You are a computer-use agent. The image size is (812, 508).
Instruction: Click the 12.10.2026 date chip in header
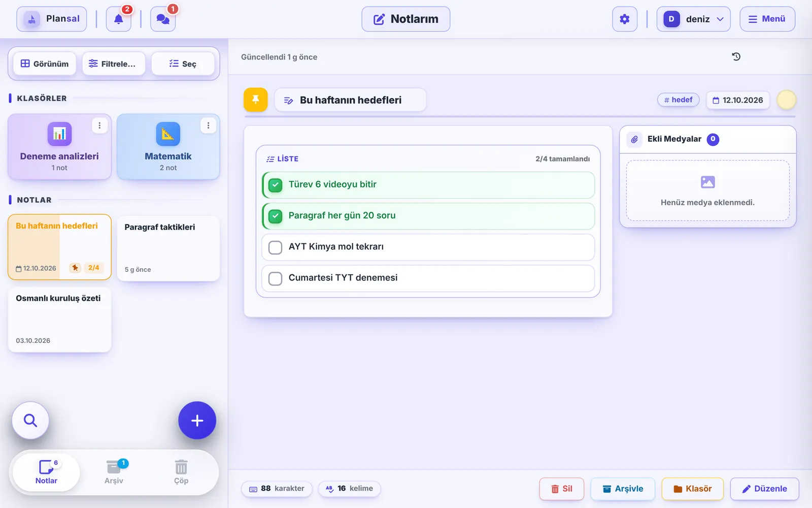tap(738, 100)
